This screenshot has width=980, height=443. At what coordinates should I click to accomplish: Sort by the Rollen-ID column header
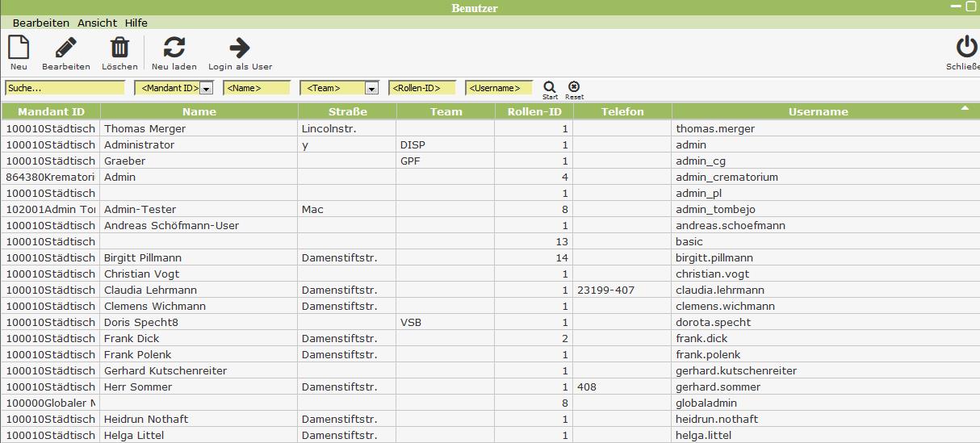(534, 111)
